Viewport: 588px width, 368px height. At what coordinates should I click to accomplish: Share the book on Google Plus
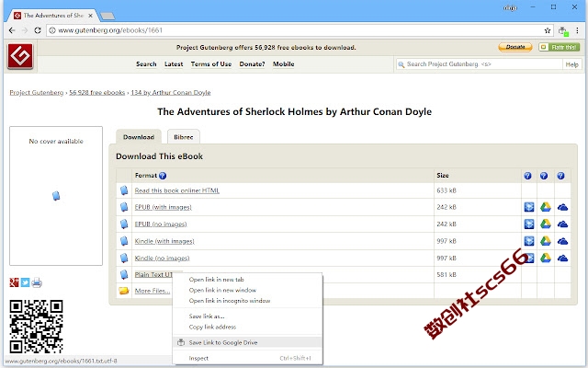click(14, 282)
